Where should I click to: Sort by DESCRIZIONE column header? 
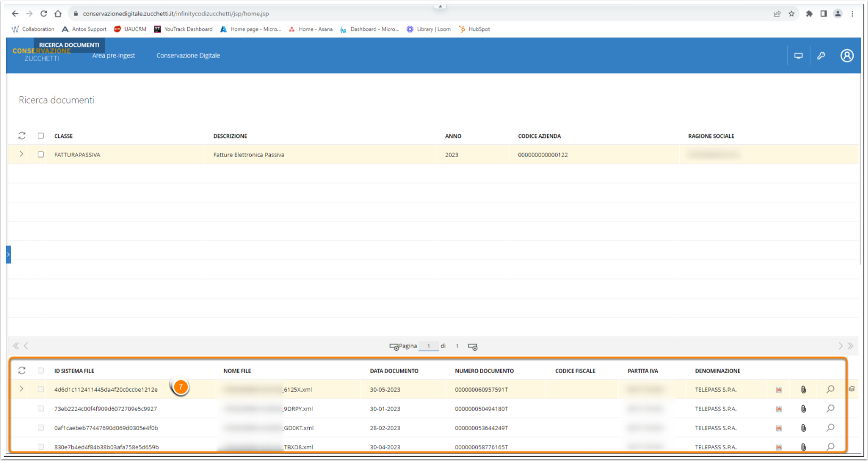(230, 136)
